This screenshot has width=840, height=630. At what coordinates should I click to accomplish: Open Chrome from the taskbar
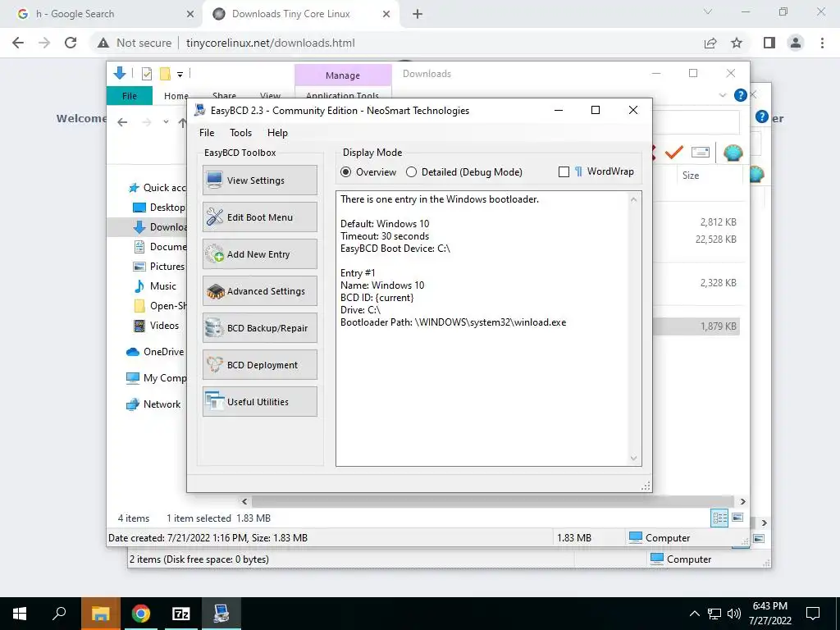coord(141,614)
